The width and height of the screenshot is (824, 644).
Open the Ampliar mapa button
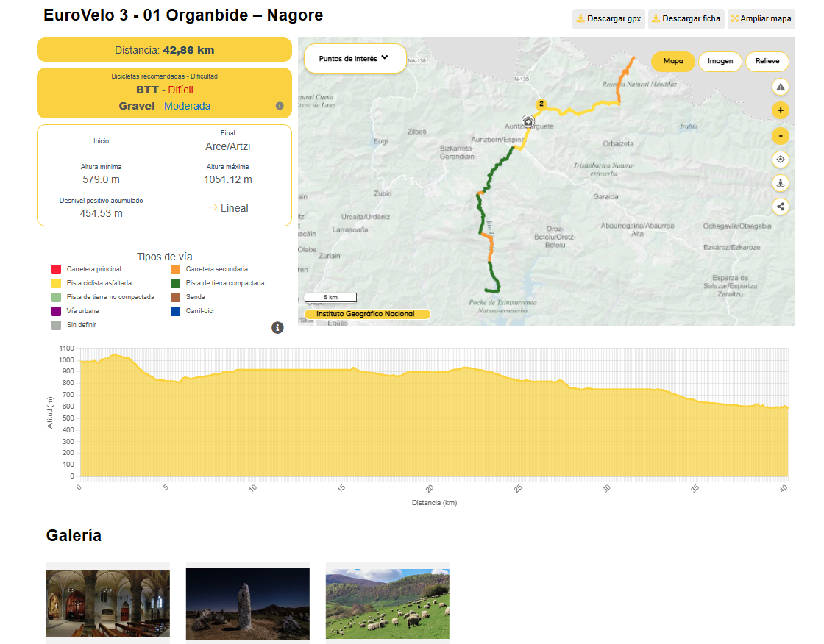click(x=761, y=18)
